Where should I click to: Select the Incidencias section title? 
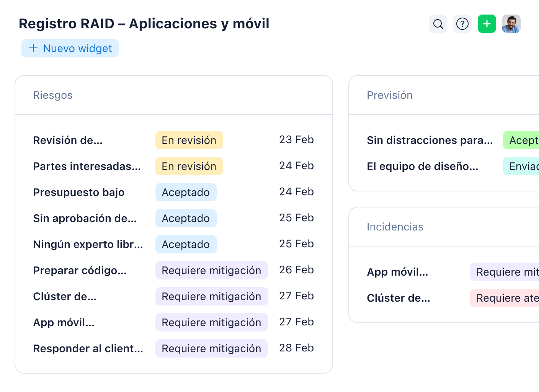[x=395, y=227]
